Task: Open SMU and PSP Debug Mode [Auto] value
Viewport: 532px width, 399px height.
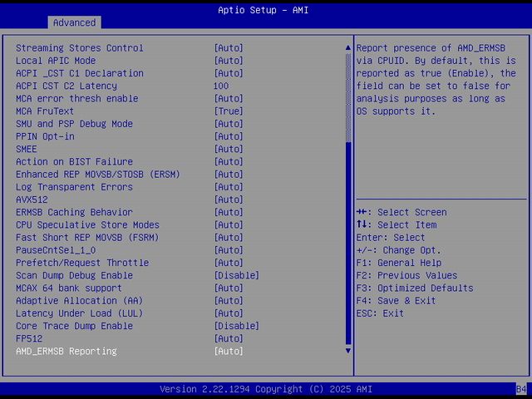Action: (x=229, y=124)
